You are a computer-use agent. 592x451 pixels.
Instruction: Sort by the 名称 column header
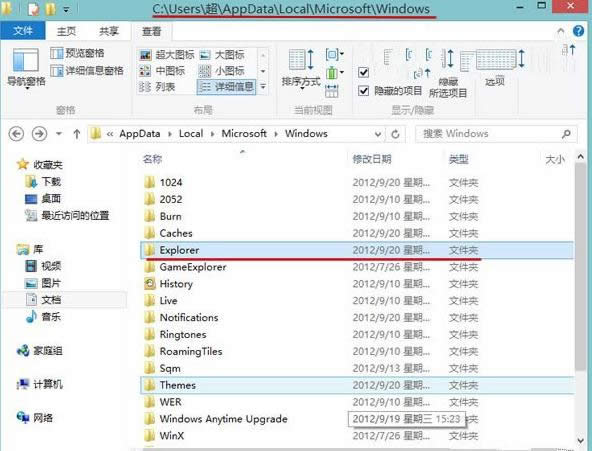(x=153, y=159)
